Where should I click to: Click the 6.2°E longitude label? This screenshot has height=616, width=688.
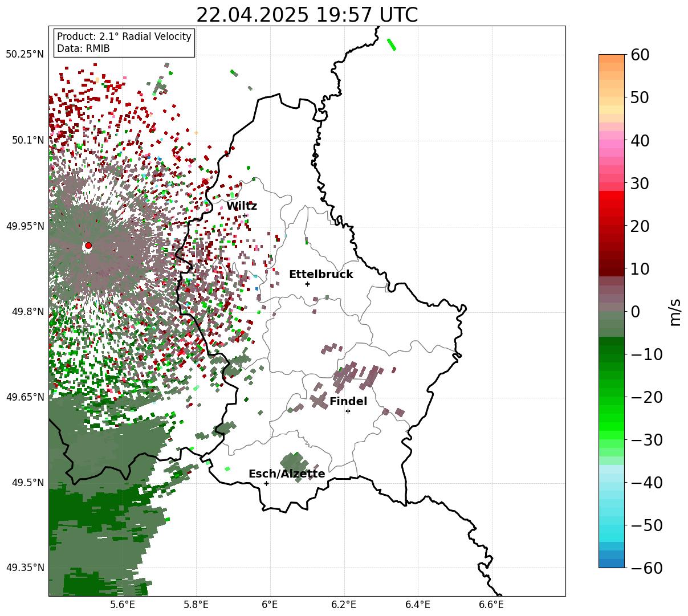click(344, 604)
